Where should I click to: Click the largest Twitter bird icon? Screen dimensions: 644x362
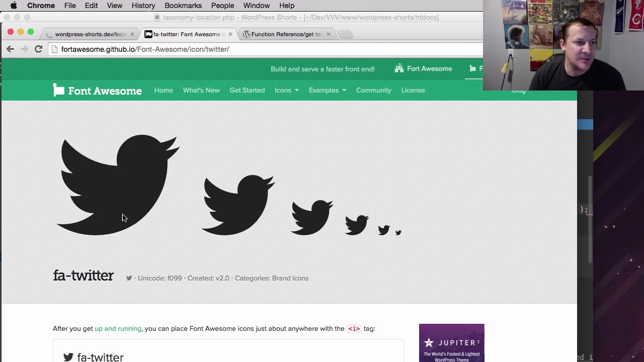118,185
